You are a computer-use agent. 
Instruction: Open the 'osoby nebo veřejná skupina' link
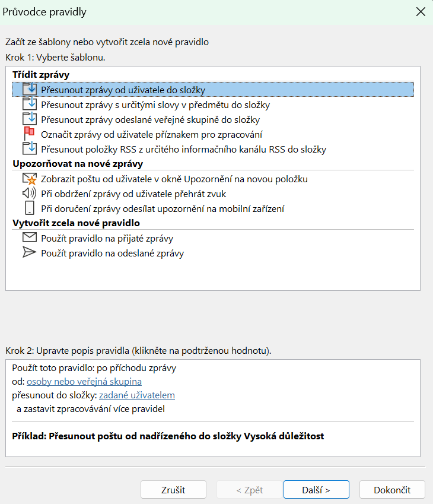click(84, 382)
